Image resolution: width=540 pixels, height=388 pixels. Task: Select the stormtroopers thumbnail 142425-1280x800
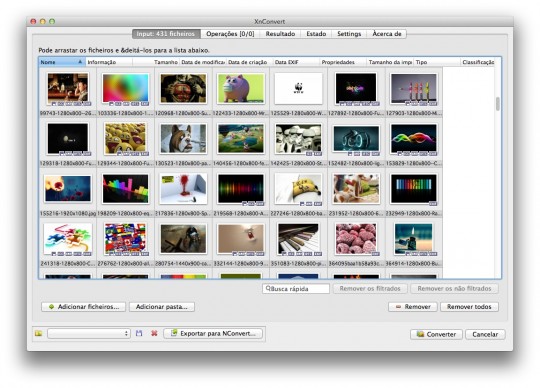tap(298, 138)
